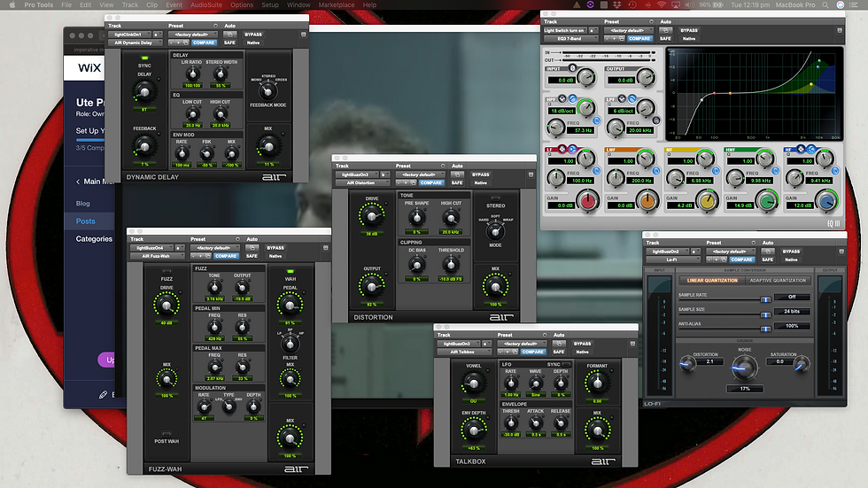Click SAFE in the Distortion plugin window

coord(457,182)
